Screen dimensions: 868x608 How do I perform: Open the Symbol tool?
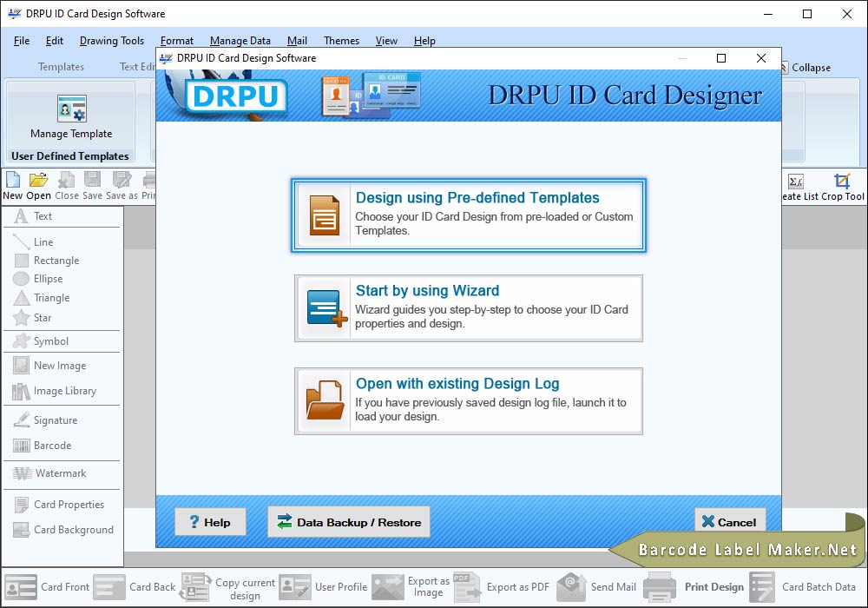(x=42, y=341)
